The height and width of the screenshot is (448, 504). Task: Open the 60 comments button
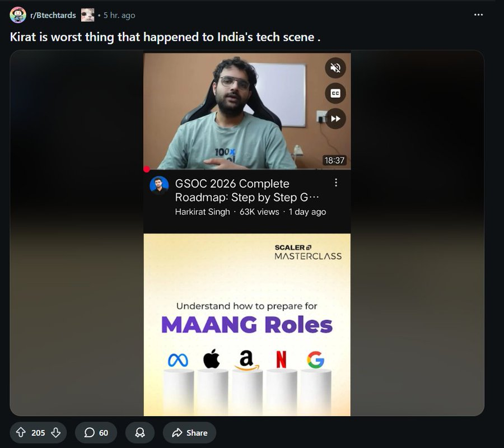[96, 432]
